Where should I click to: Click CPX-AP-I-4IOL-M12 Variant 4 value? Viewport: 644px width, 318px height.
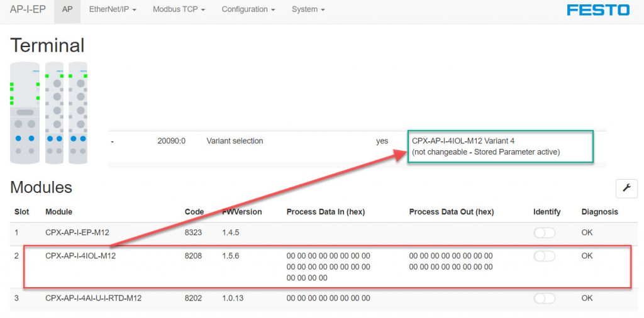463,141
